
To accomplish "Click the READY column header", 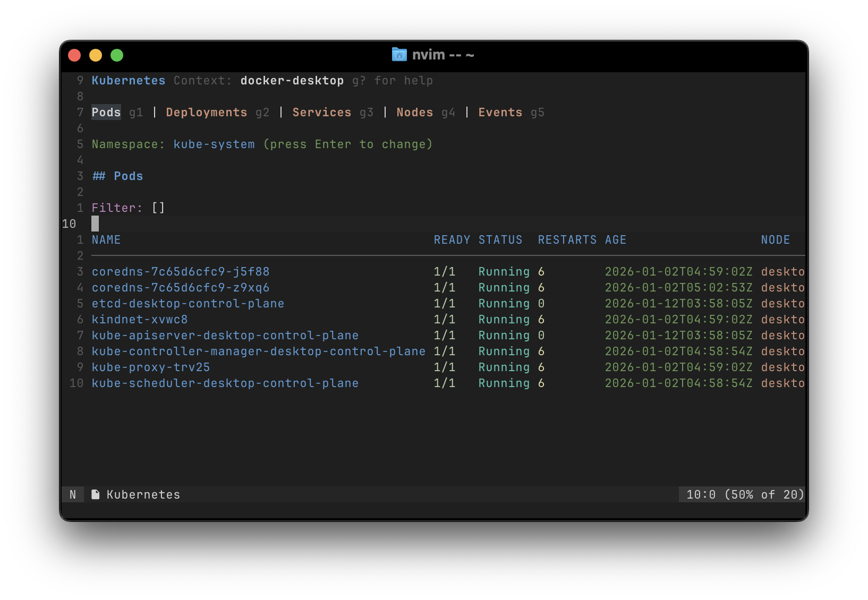I will (x=452, y=239).
